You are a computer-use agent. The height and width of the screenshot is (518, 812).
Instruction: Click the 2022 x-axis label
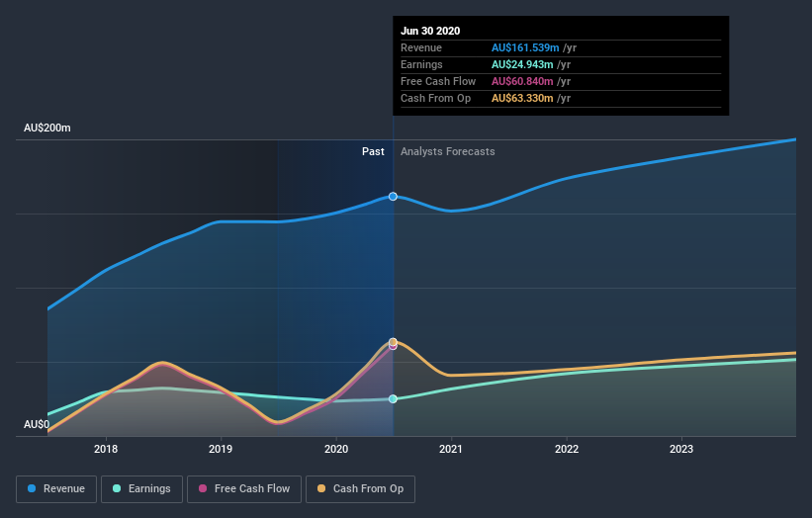[567, 449]
